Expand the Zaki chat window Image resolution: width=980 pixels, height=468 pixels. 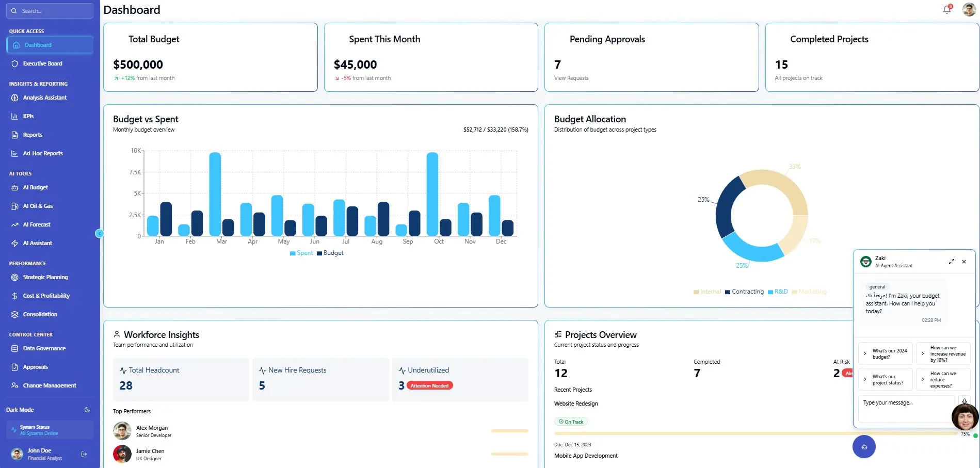[x=951, y=262]
